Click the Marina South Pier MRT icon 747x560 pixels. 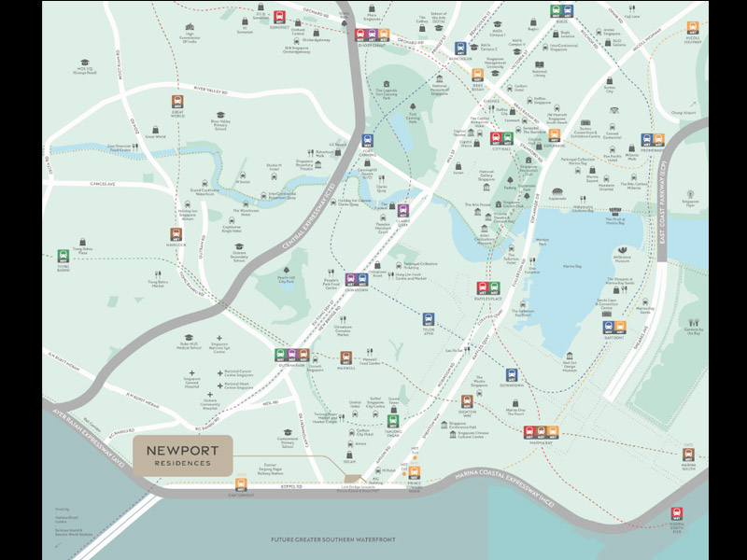(676, 512)
